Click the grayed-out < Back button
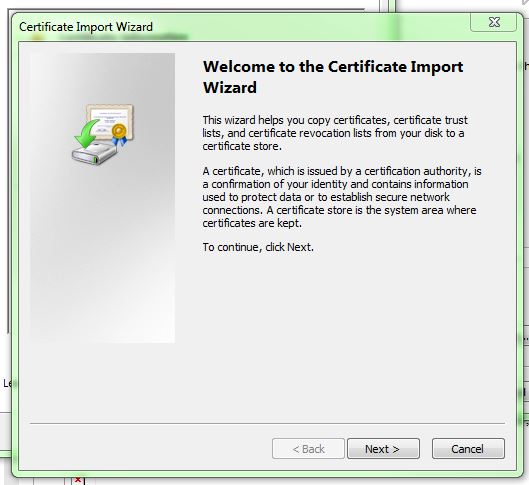Viewport: 529px width, 485px height. coord(308,449)
